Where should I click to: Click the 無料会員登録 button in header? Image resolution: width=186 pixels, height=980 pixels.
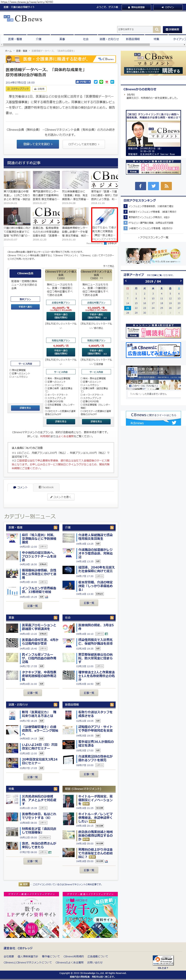(x=136, y=7)
